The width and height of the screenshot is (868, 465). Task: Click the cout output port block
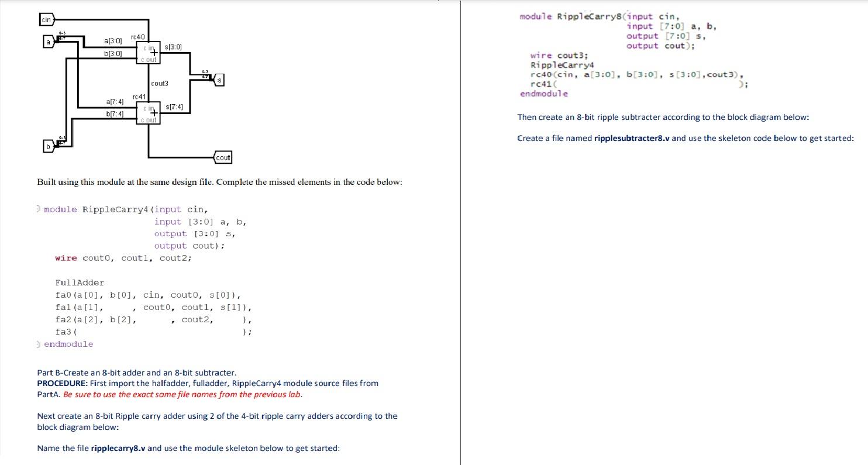223,157
